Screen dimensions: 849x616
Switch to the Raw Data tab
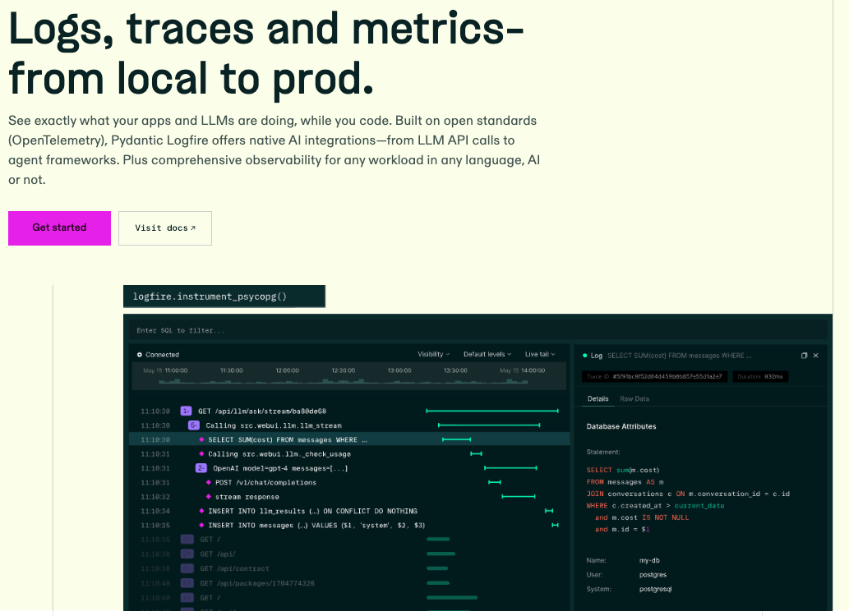coord(634,399)
